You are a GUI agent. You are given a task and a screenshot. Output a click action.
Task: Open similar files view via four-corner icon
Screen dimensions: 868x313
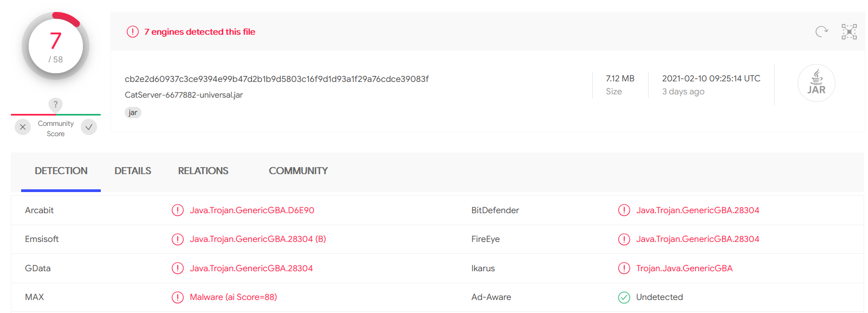click(848, 31)
